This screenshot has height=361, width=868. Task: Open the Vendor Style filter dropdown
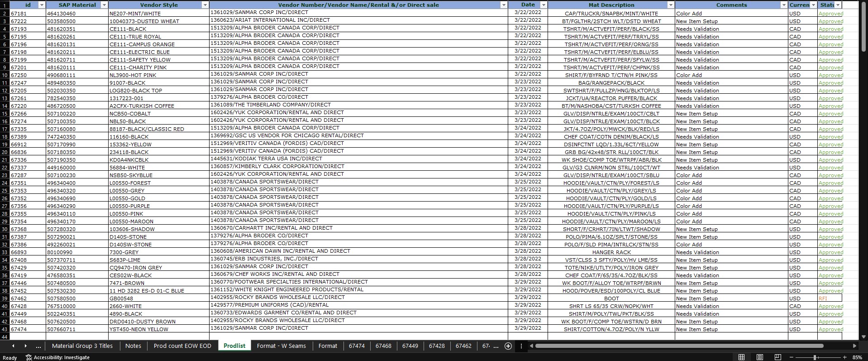coord(205,5)
